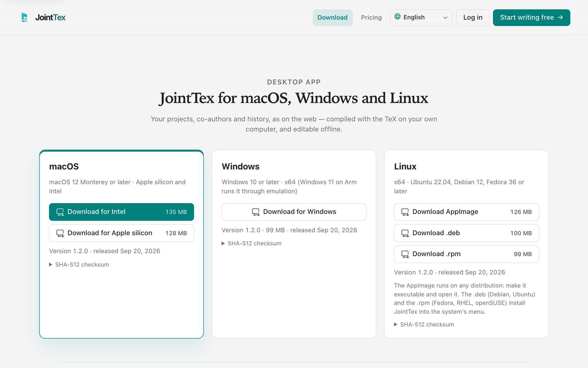Open the Download nav tab

[x=333, y=18]
